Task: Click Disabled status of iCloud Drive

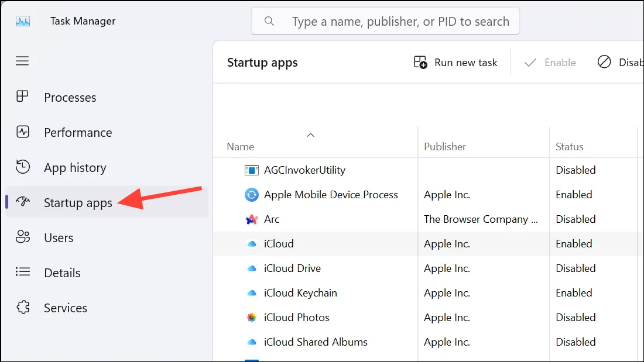Action: coord(576,268)
